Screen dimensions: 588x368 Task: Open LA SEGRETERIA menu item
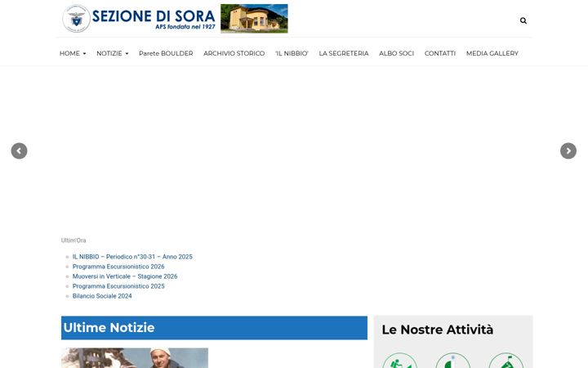(x=344, y=53)
